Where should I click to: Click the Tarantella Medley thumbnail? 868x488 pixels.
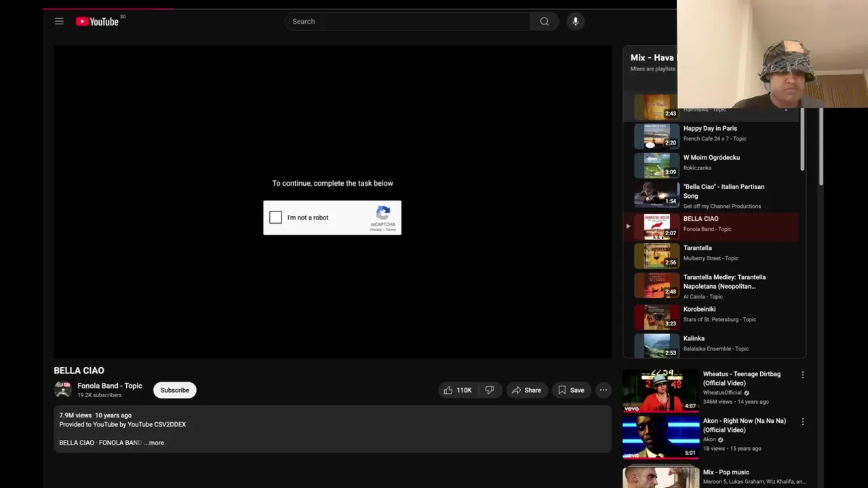656,286
